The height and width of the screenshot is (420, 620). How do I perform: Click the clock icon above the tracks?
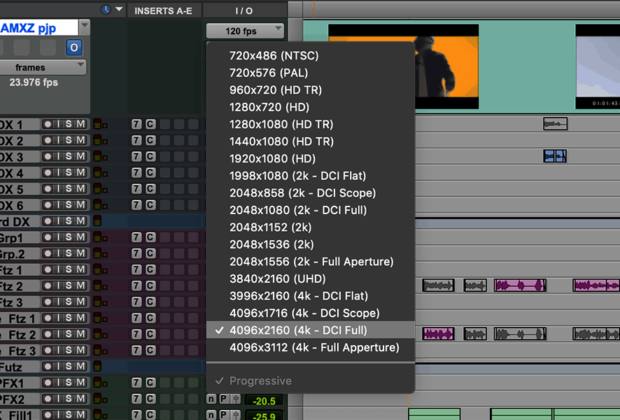(x=105, y=9)
